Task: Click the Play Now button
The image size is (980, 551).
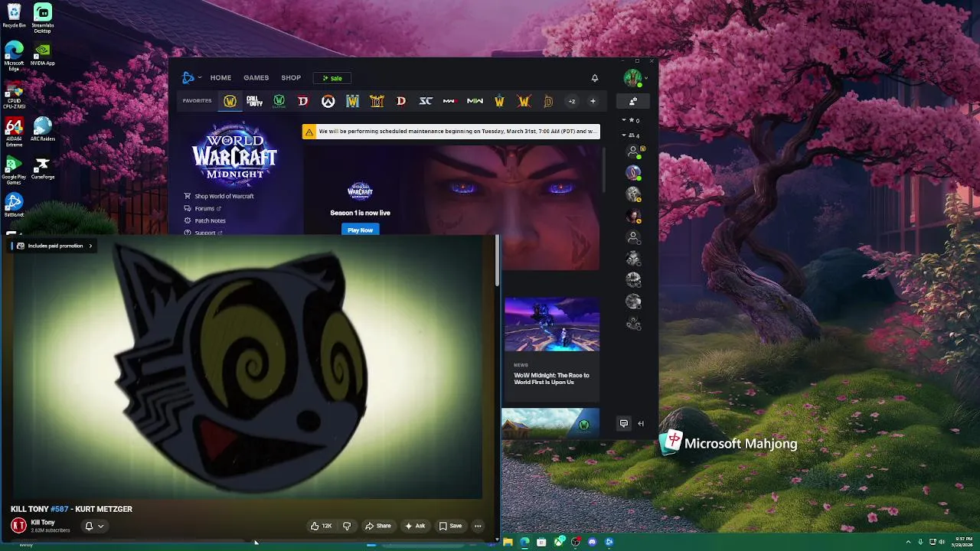Action: tap(360, 230)
